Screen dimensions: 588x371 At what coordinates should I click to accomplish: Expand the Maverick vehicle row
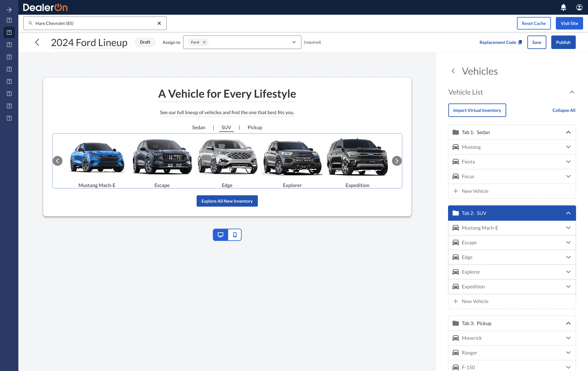click(568, 338)
